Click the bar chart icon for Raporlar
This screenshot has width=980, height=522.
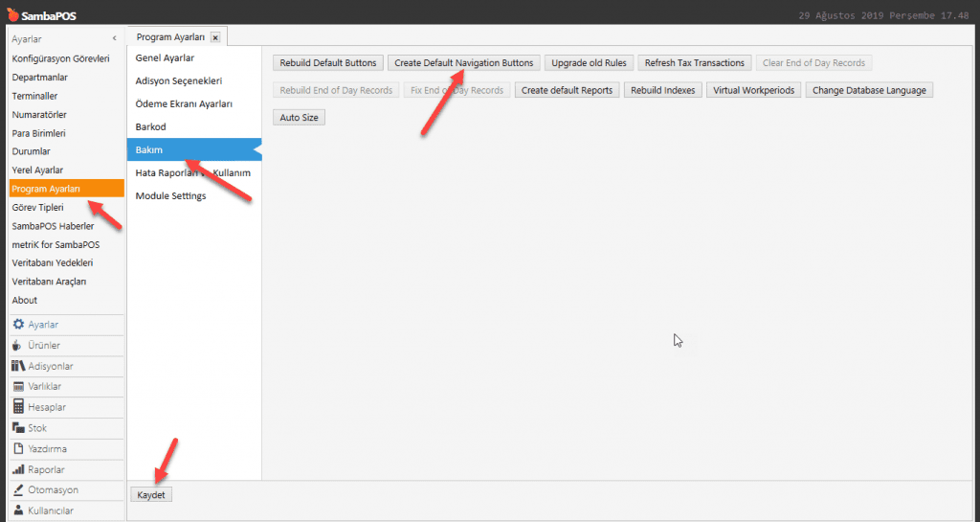(18, 469)
